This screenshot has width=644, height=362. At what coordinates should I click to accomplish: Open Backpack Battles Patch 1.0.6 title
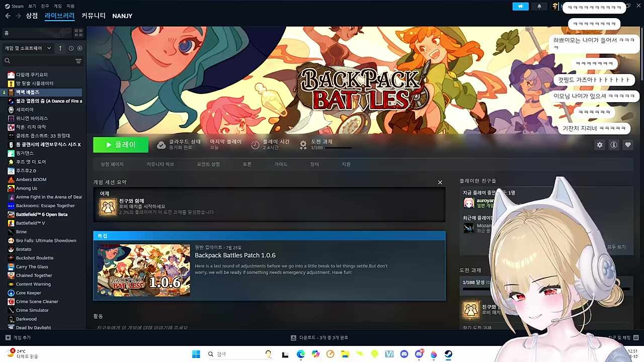click(235, 255)
